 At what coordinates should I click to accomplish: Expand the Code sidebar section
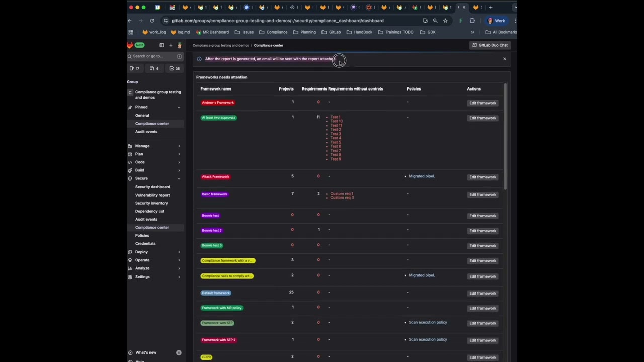coord(154,162)
